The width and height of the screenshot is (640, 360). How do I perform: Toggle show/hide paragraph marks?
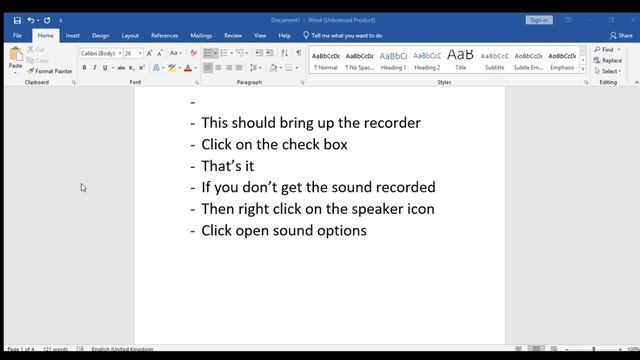pyautogui.click(x=299, y=53)
